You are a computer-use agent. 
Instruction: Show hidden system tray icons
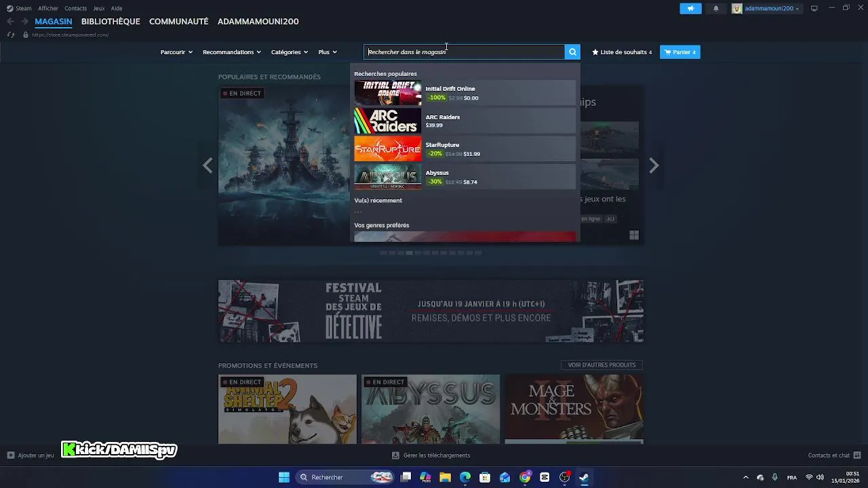tap(746, 477)
